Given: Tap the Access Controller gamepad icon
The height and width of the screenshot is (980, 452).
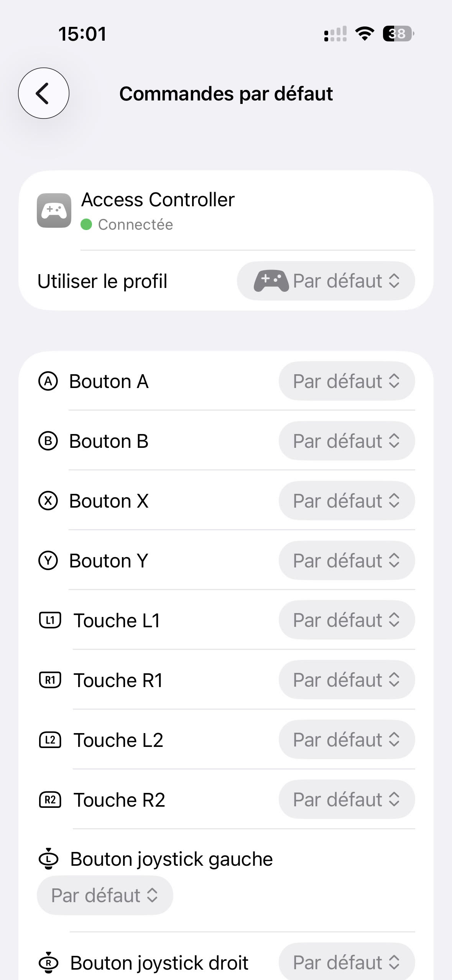Looking at the screenshot, I should [x=54, y=211].
